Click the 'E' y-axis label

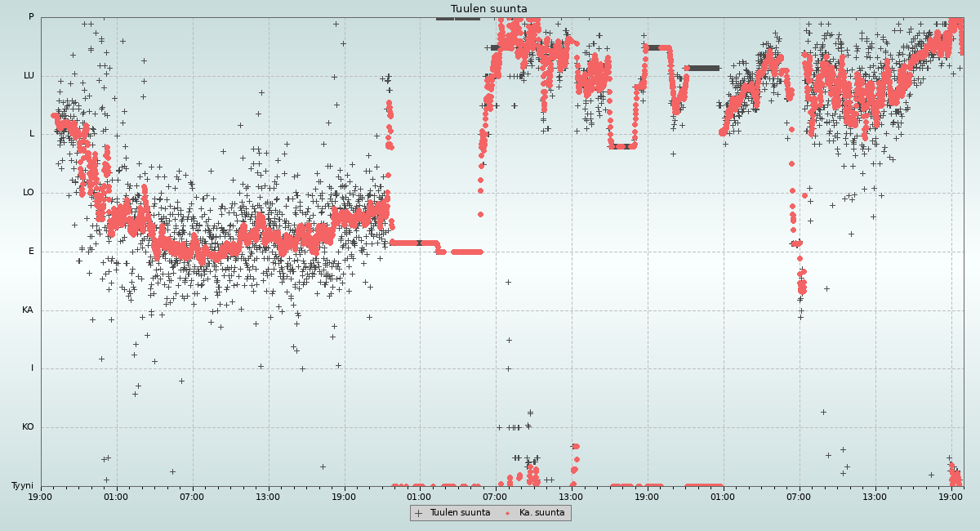coord(32,252)
